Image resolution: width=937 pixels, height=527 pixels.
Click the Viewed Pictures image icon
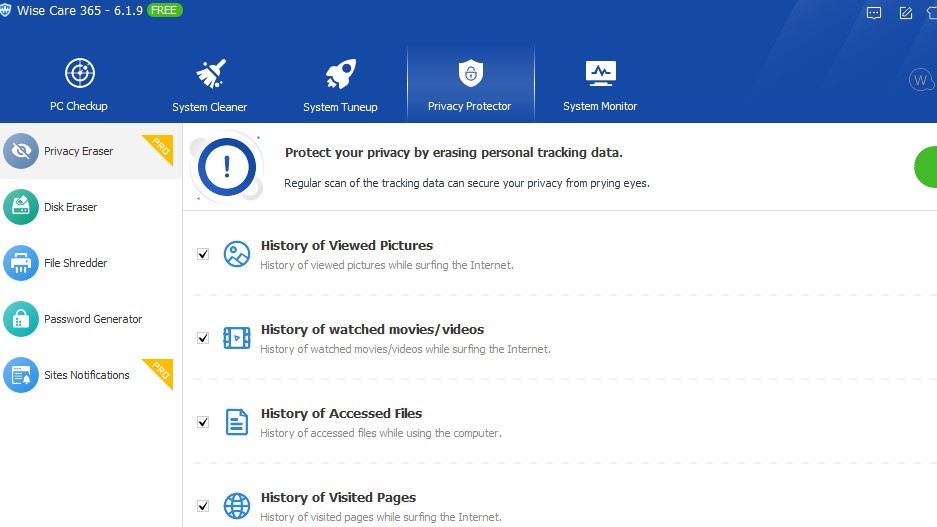point(237,254)
